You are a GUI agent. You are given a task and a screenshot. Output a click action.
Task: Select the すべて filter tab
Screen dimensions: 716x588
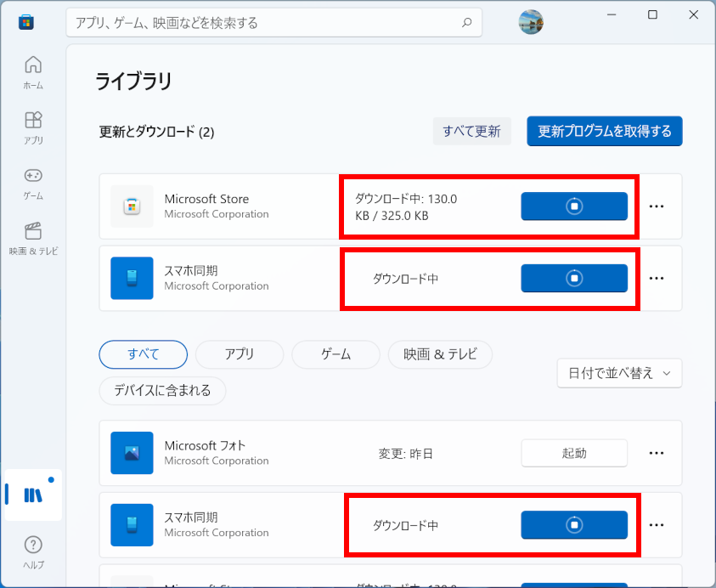(143, 354)
